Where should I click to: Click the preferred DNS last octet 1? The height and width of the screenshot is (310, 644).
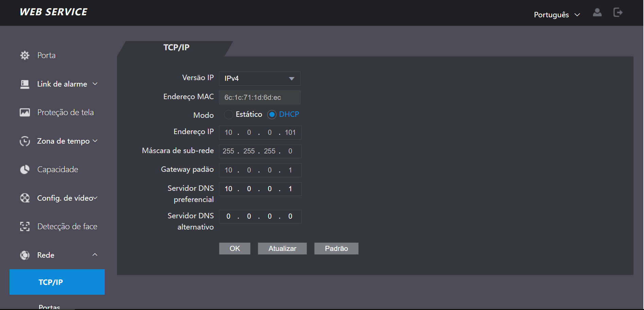[290, 189]
